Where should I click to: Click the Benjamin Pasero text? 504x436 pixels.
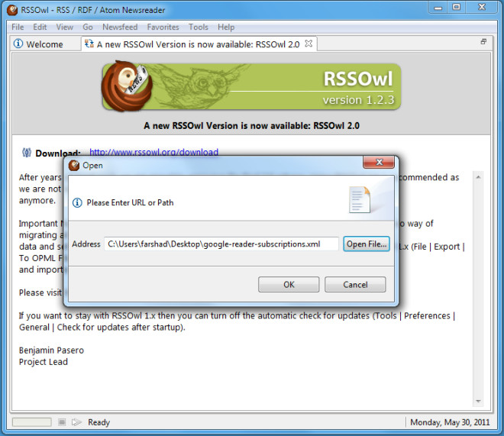51,350
